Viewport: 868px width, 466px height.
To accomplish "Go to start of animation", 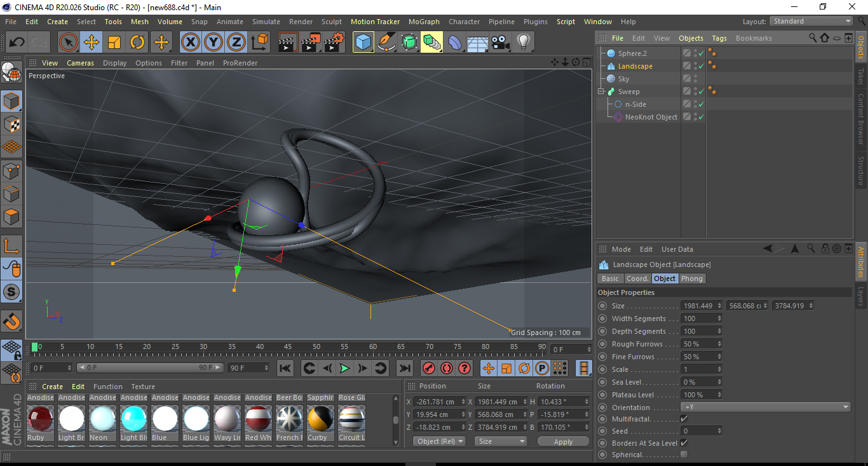I will pyautogui.click(x=285, y=368).
